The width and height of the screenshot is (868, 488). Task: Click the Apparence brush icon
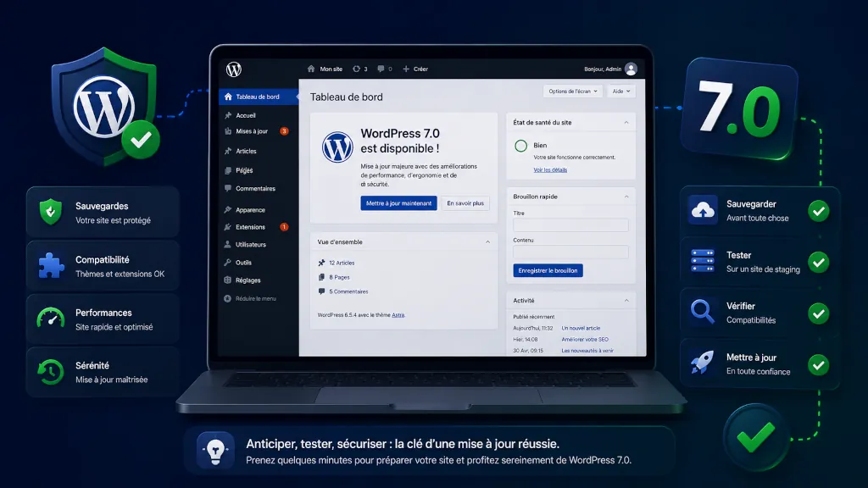228,210
